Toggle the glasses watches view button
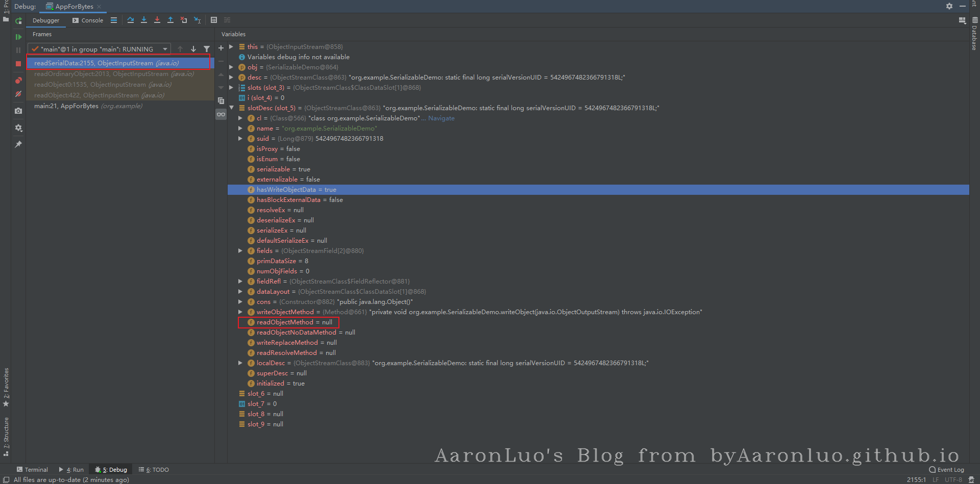The image size is (980, 484). 221,114
